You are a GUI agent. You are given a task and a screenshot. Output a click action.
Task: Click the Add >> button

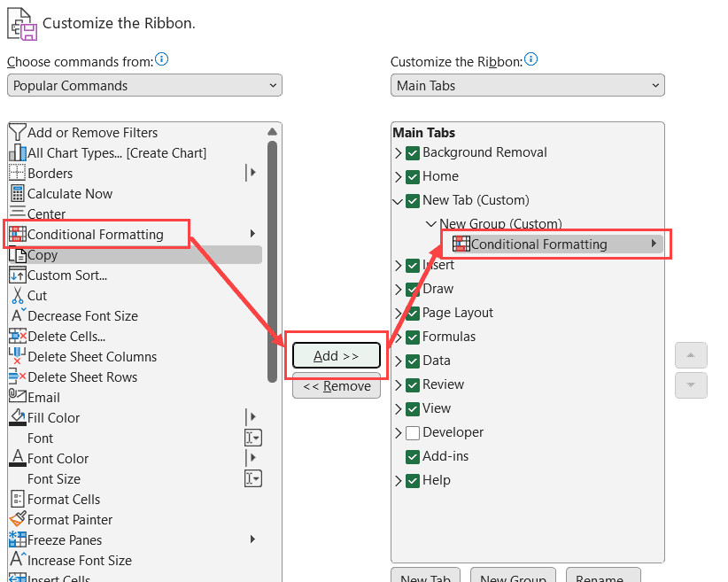click(x=337, y=356)
